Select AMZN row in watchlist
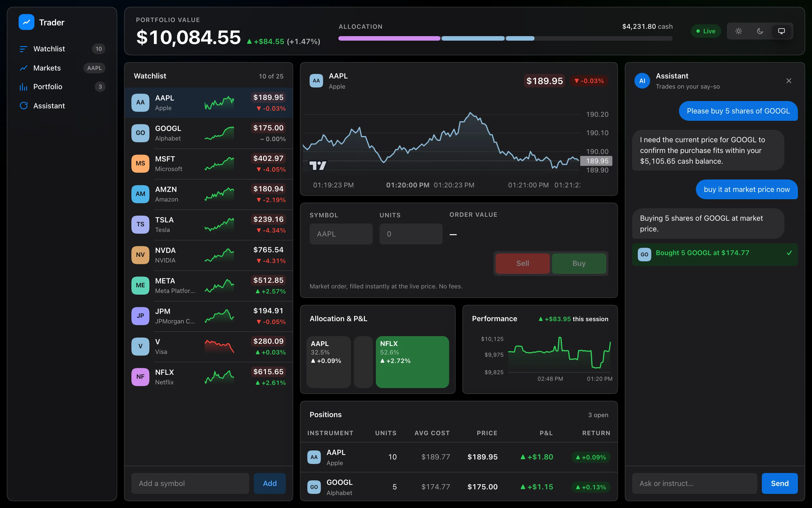Screen dimensions: 812x508 coord(208,194)
